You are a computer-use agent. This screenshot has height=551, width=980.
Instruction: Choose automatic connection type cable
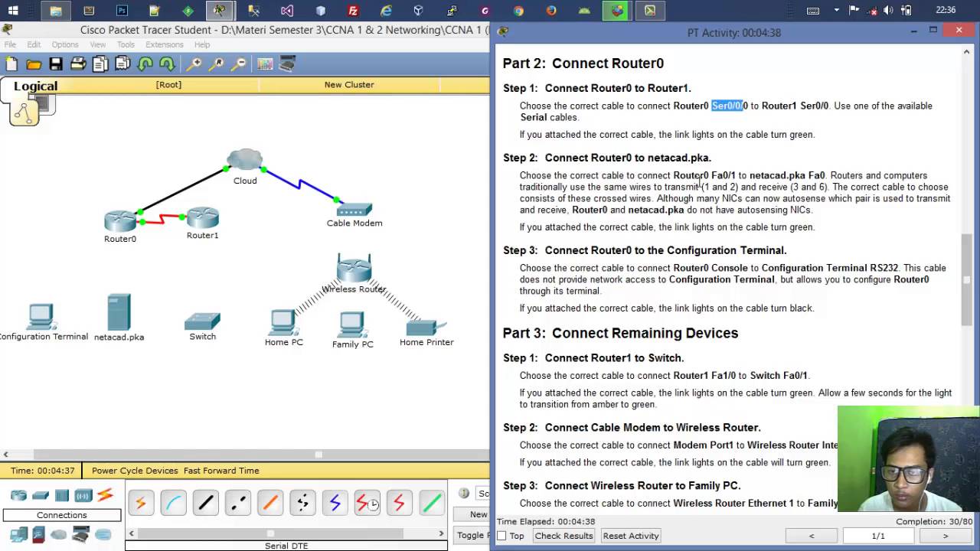(141, 503)
